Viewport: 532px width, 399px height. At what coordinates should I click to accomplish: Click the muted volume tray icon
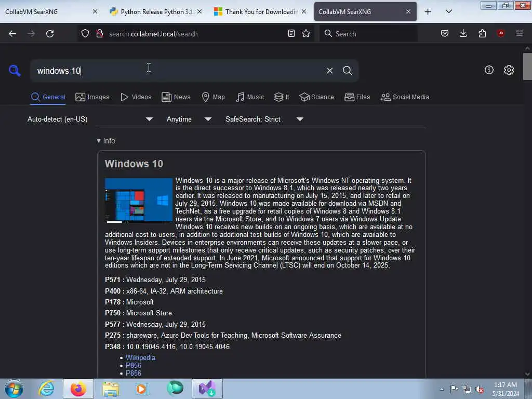480,390
